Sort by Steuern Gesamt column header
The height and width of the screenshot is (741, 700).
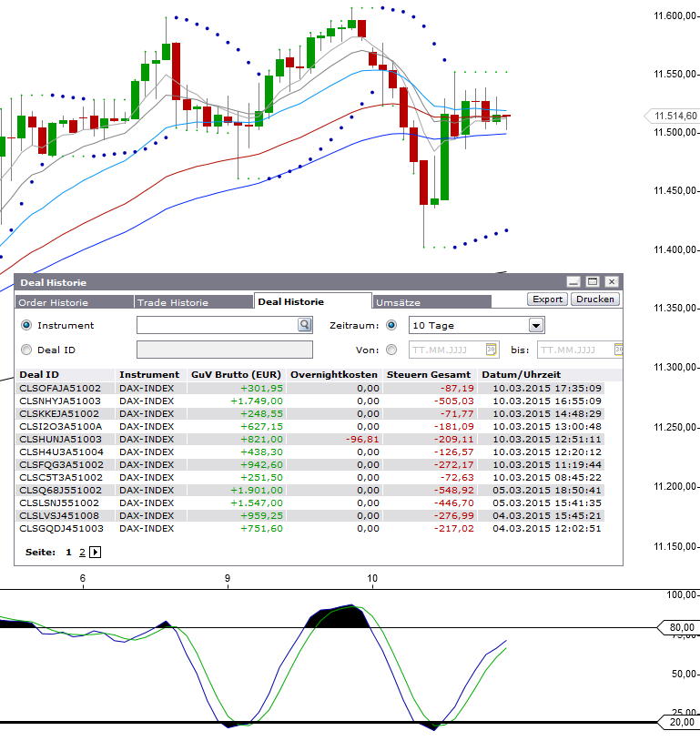coord(429,375)
